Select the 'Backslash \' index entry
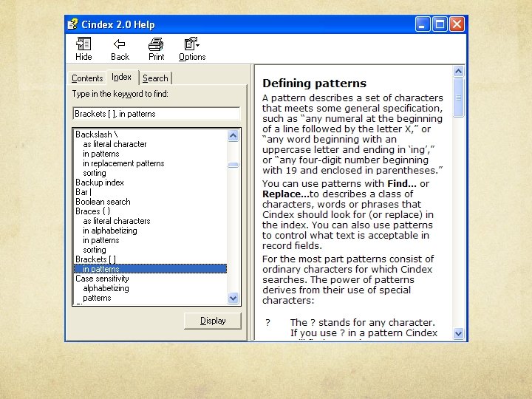The width and height of the screenshot is (532, 399). [97, 134]
